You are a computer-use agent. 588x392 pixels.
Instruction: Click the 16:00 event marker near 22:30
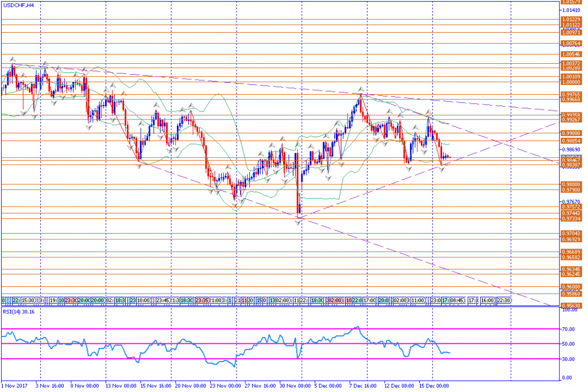click(488, 300)
